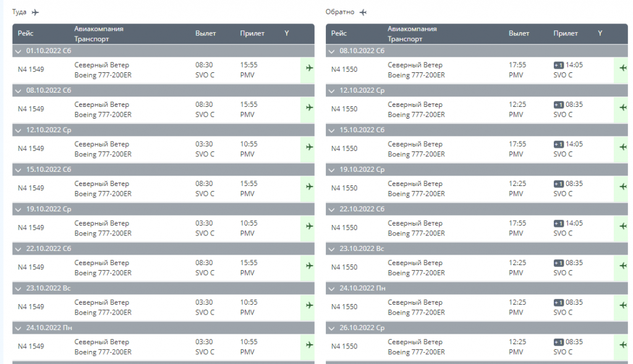Collapse the outbound 01.10.2022 Сб date group
This screenshot has width=633, height=364.
point(18,51)
